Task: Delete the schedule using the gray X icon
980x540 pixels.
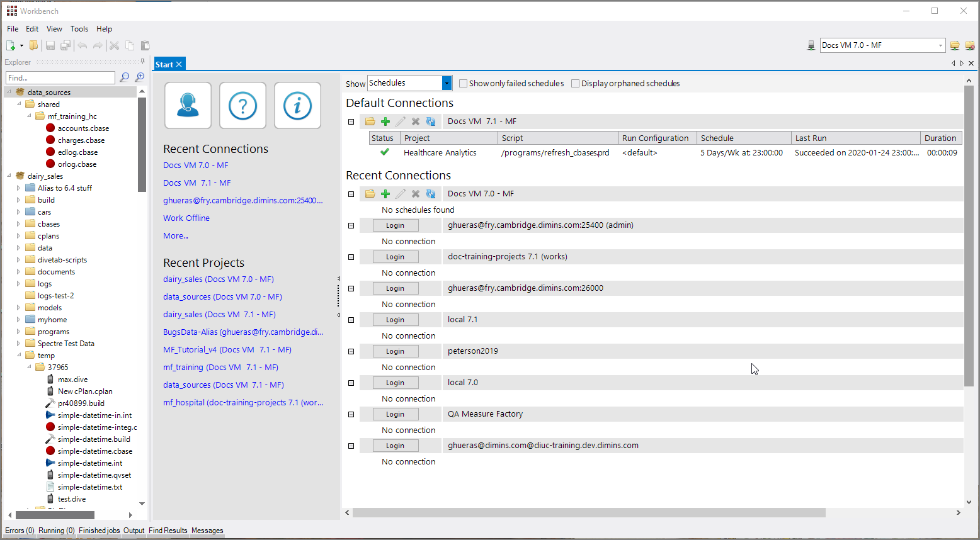Action: tap(416, 121)
